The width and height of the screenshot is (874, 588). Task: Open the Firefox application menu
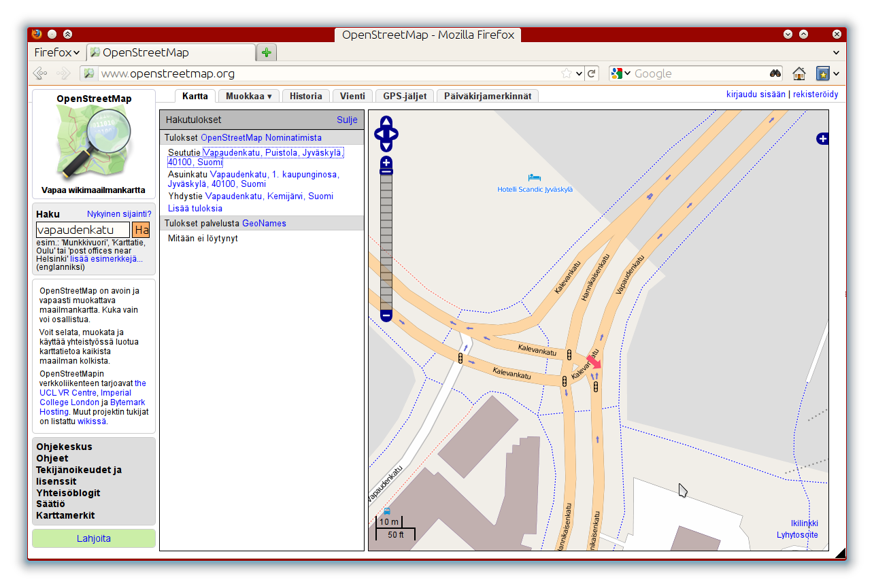57,52
